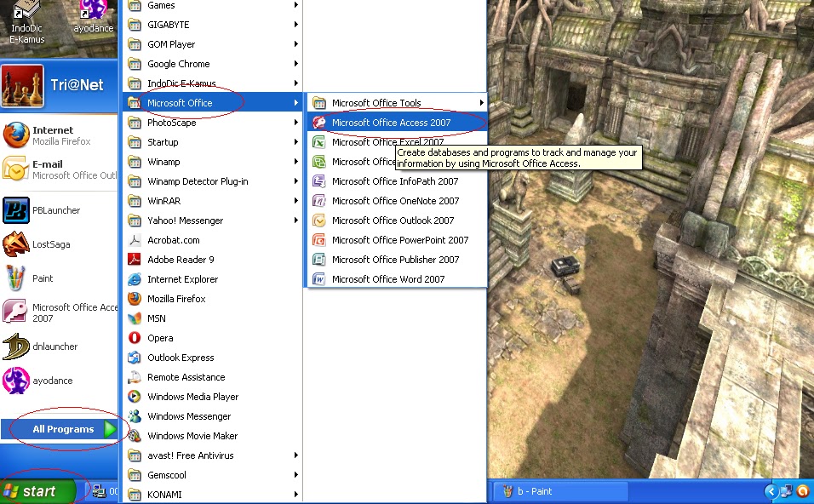Click the E-mail Outlook icon in pinned list

15,169
